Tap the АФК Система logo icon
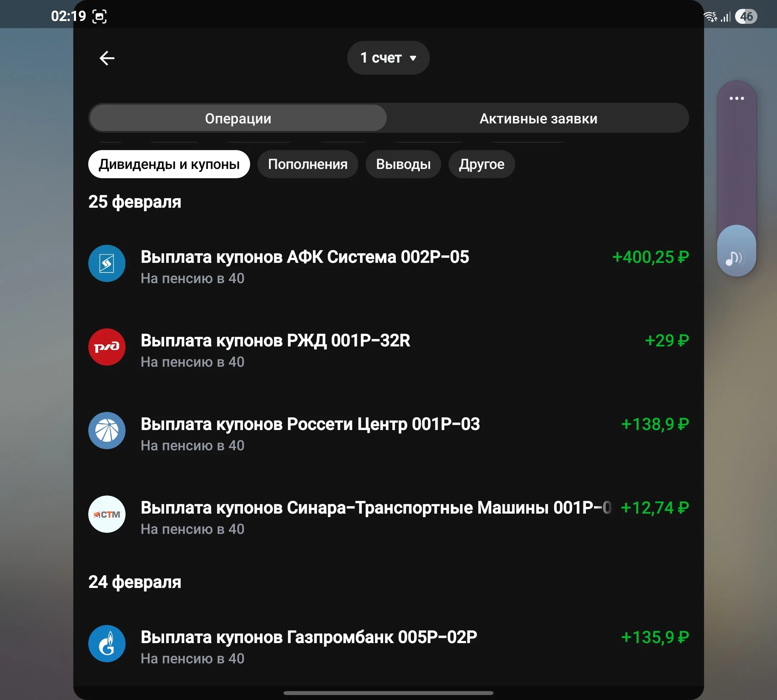 click(x=107, y=264)
